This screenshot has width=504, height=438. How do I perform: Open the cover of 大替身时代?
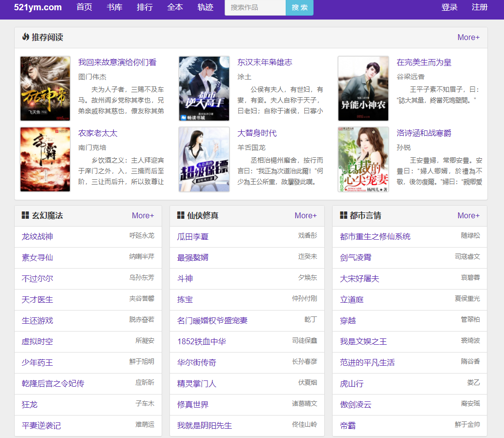click(x=204, y=159)
